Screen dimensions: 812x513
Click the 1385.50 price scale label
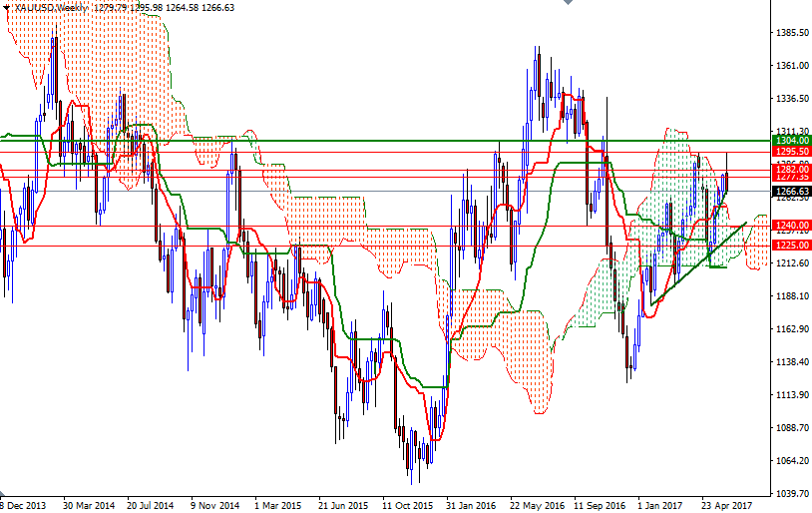click(x=790, y=33)
